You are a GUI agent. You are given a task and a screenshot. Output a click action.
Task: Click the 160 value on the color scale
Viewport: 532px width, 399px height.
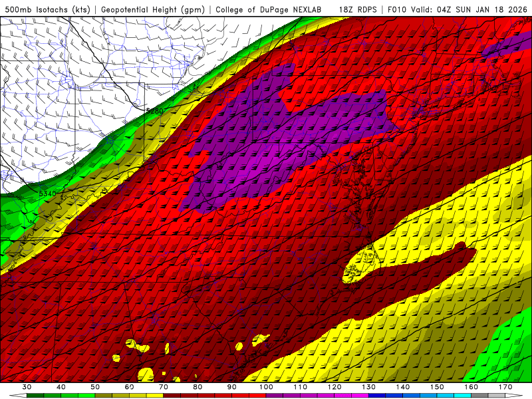471,387
